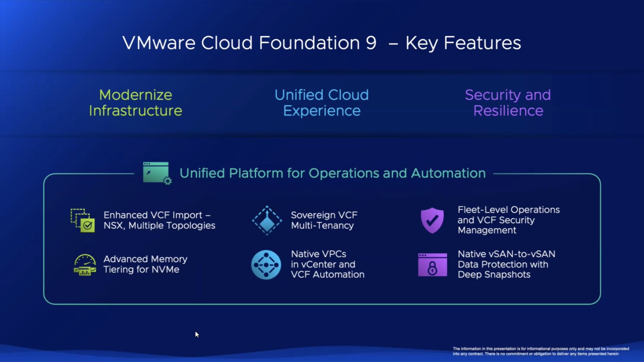Click the Unified Cloud Experience heading
Viewport: 644px width, 362px height.
[x=322, y=103]
